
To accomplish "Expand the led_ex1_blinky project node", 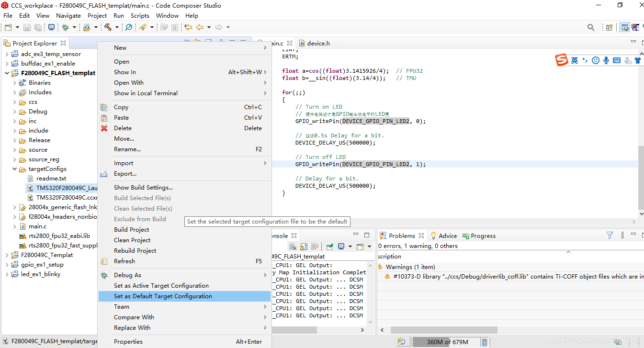I will (x=7, y=274).
